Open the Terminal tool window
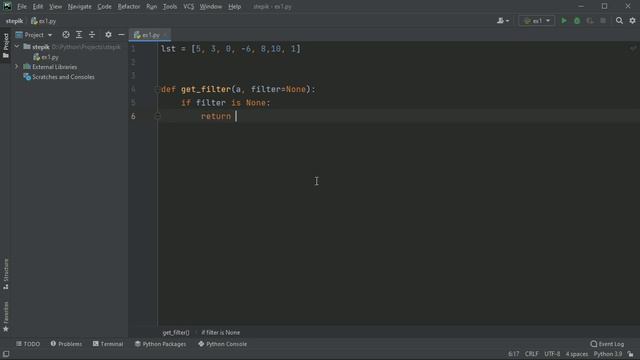Image resolution: width=640 pixels, height=360 pixels. [108, 344]
